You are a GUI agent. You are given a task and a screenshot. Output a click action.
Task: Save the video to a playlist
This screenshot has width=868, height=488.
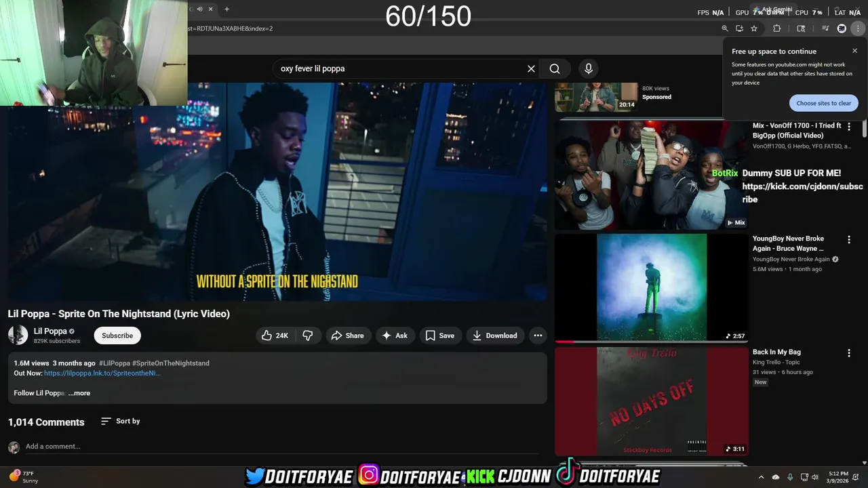[440, 335]
